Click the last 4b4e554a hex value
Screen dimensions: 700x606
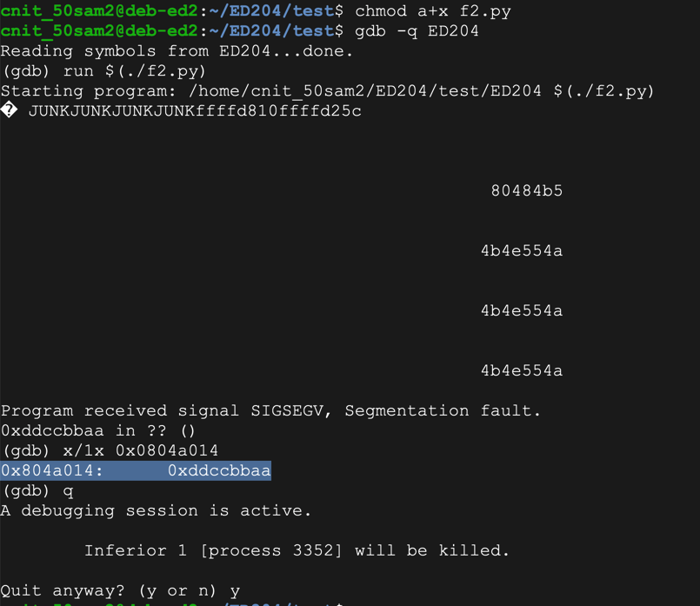pyautogui.click(x=521, y=370)
